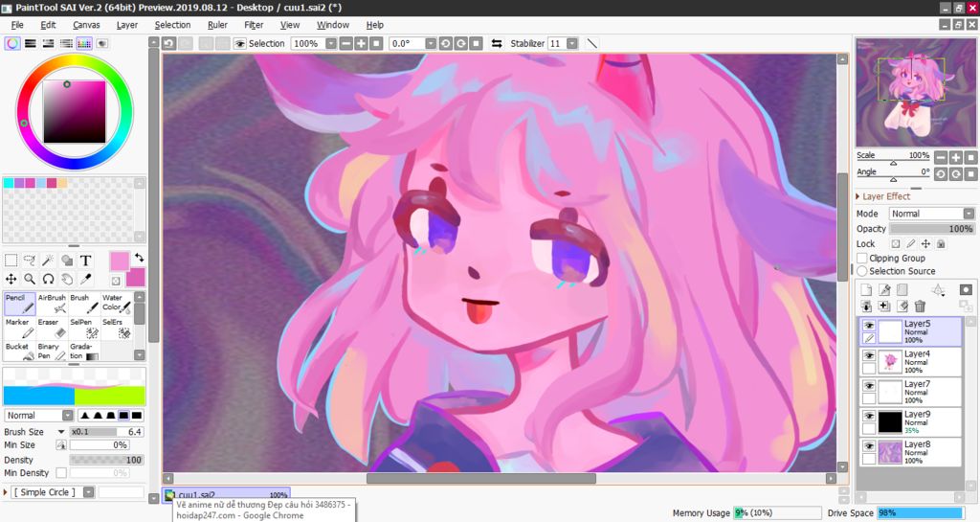
Task: Choose the Marker tool
Action: 20,329
